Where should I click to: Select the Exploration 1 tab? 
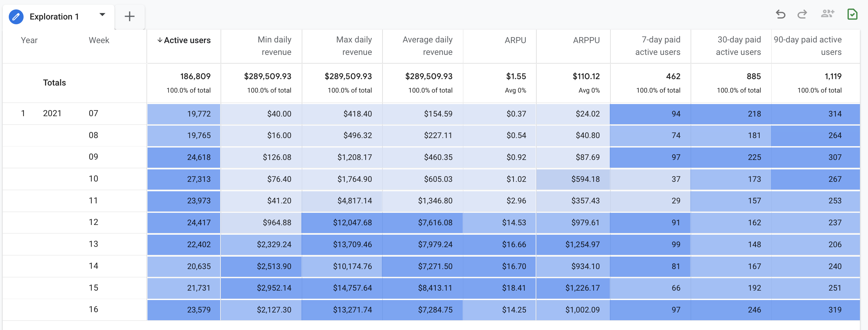[54, 16]
